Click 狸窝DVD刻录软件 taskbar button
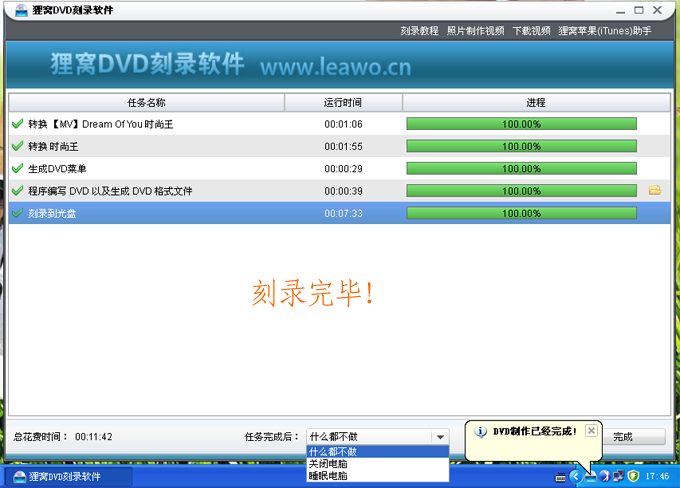680x488 pixels. point(67,477)
